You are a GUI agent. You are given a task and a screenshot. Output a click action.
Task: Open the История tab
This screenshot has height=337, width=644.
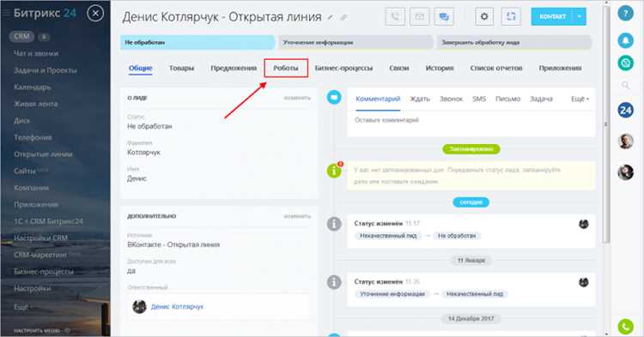point(440,68)
